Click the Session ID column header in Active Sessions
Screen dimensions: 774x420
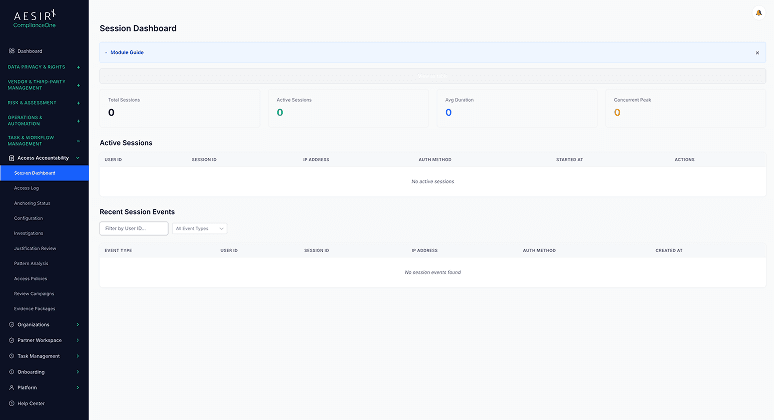[204, 160]
